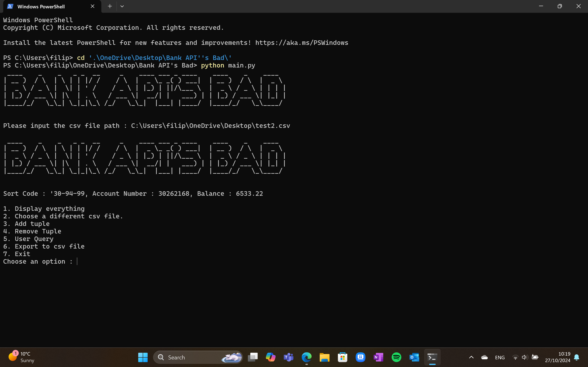Open a new terminal tab with plus
The image size is (588, 367).
pyautogui.click(x=110, y=6)
